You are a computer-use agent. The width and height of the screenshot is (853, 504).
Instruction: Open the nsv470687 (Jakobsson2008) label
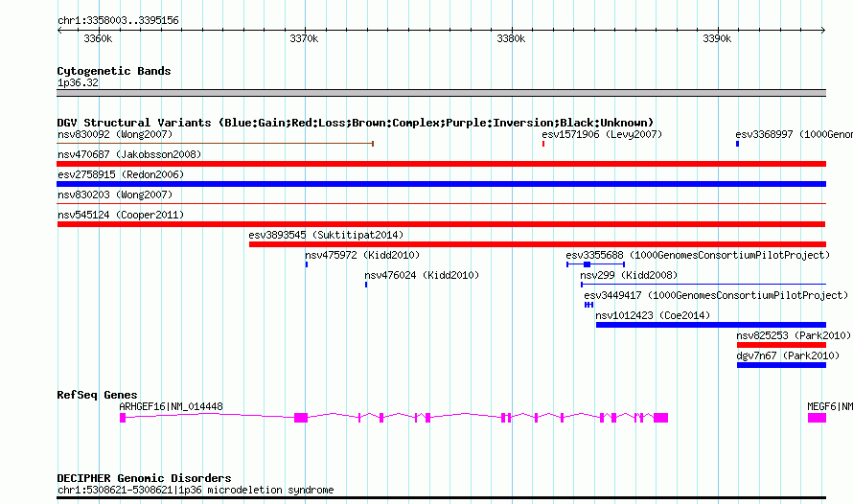(129, 154)
